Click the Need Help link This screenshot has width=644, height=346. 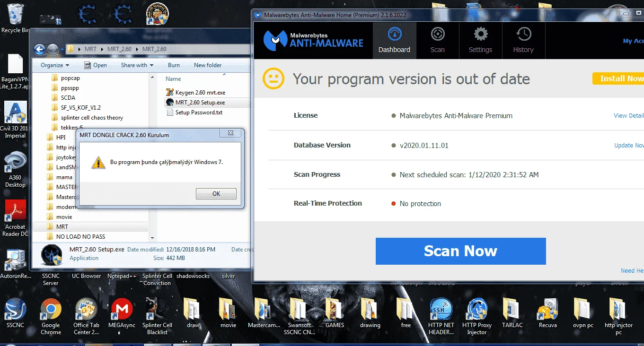tap(632, 271)
